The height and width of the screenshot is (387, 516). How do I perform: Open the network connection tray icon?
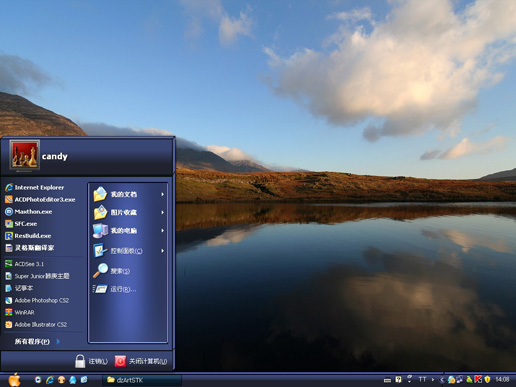[459, 379]
